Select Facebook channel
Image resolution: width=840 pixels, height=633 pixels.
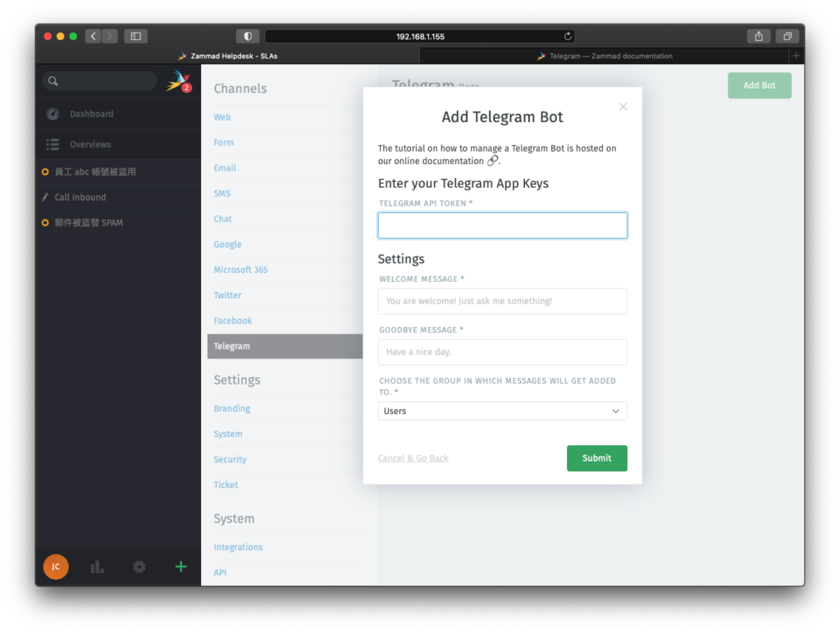233,321
